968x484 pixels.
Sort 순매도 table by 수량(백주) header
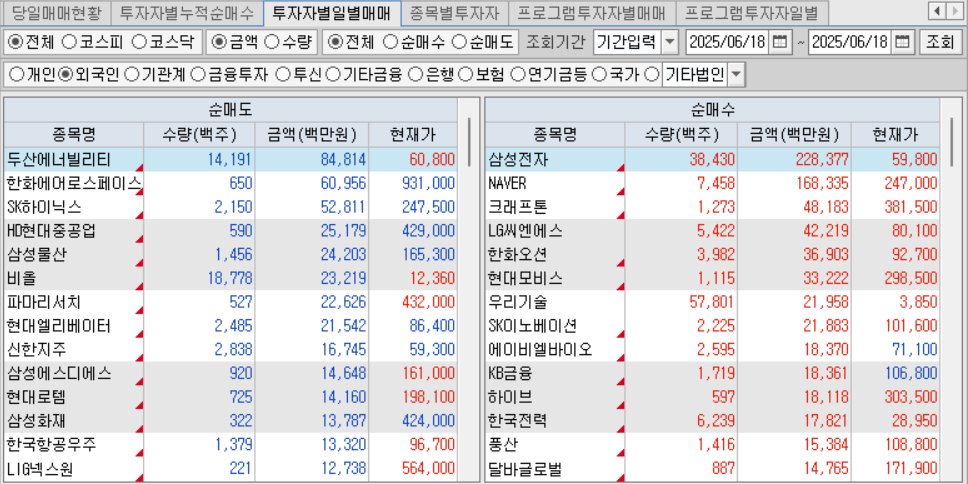(199, 135)
